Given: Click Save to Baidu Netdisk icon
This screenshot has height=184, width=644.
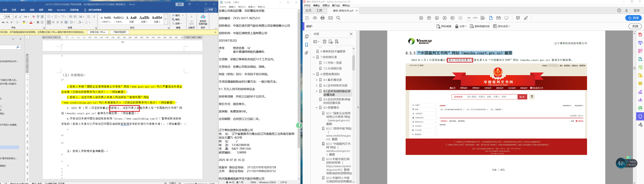Looking at the screenshot, I should [203, 19].
